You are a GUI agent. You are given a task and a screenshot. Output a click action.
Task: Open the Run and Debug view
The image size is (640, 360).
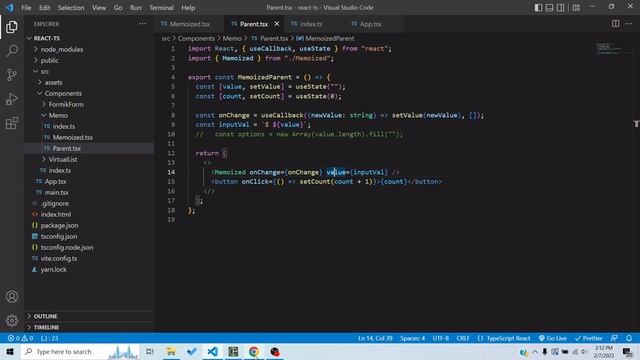12,99
